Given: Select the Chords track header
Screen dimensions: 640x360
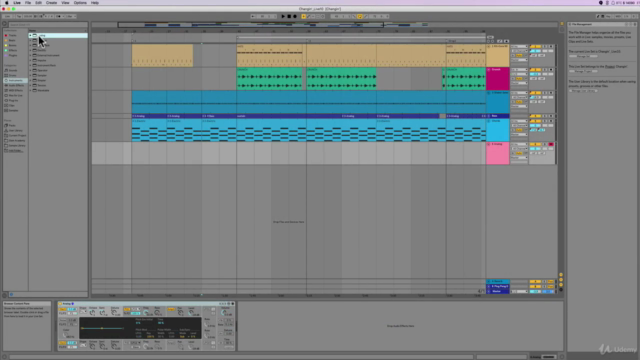Looking at the screenshot, I should pos(498,130).
